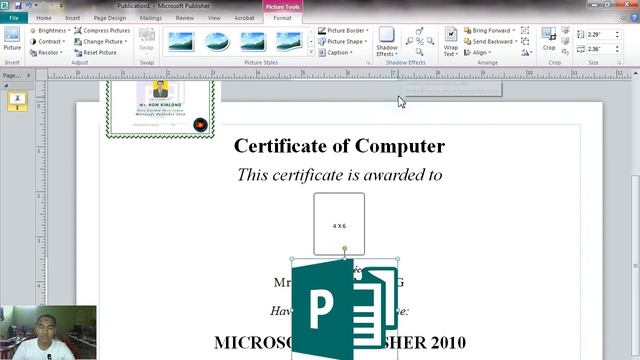Image resolution: width=640 pixels, height=360 pixels.
Task: Click the green rotate handle above the logo
Action: click(x=344, y=248)
